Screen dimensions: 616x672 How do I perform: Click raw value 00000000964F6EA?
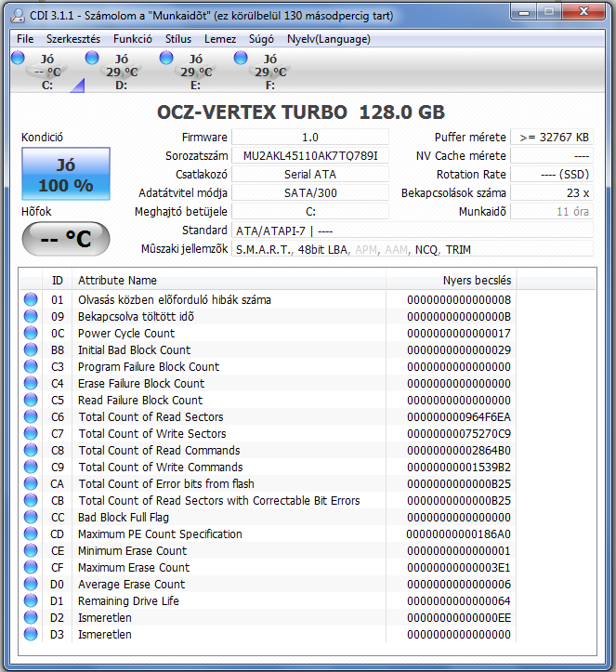click(x=459, y=417)
